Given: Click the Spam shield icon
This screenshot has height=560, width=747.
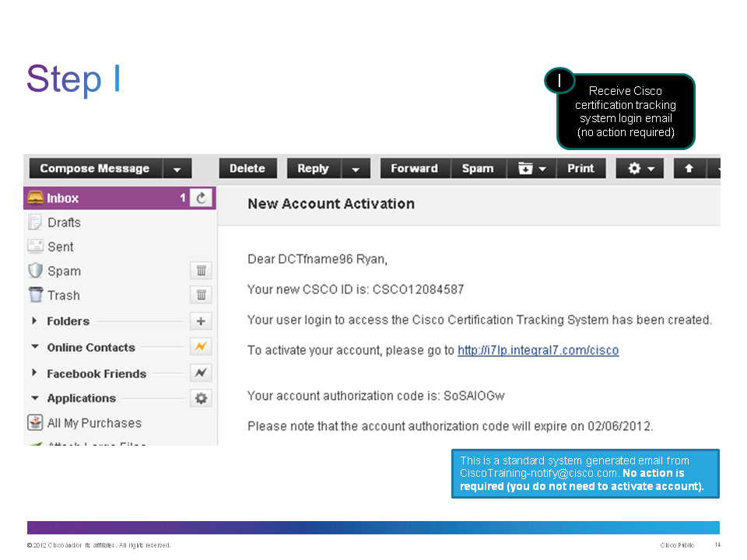Looking at the screenshot, I should tap(35, 271).
